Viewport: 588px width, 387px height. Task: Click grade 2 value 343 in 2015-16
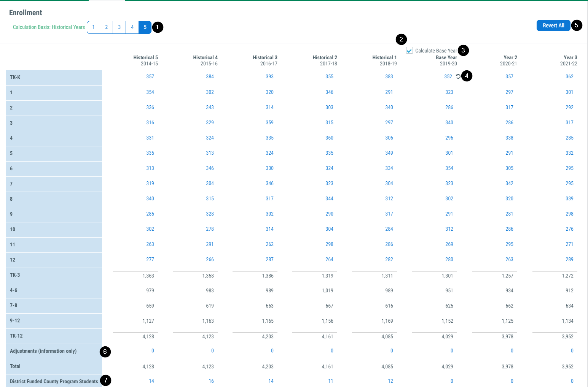pyautogui.click(x=210, y=108)
